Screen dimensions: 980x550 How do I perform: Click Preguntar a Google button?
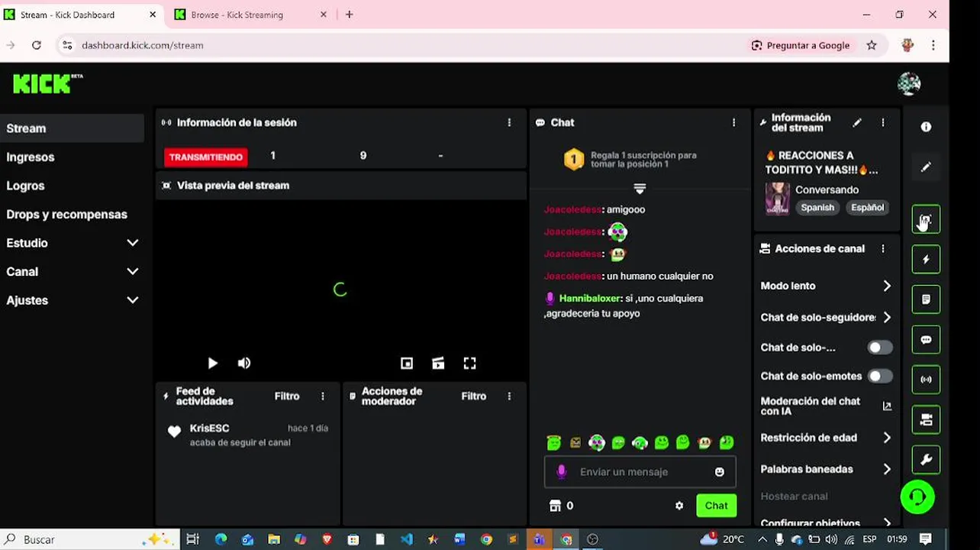coord(801,45)
